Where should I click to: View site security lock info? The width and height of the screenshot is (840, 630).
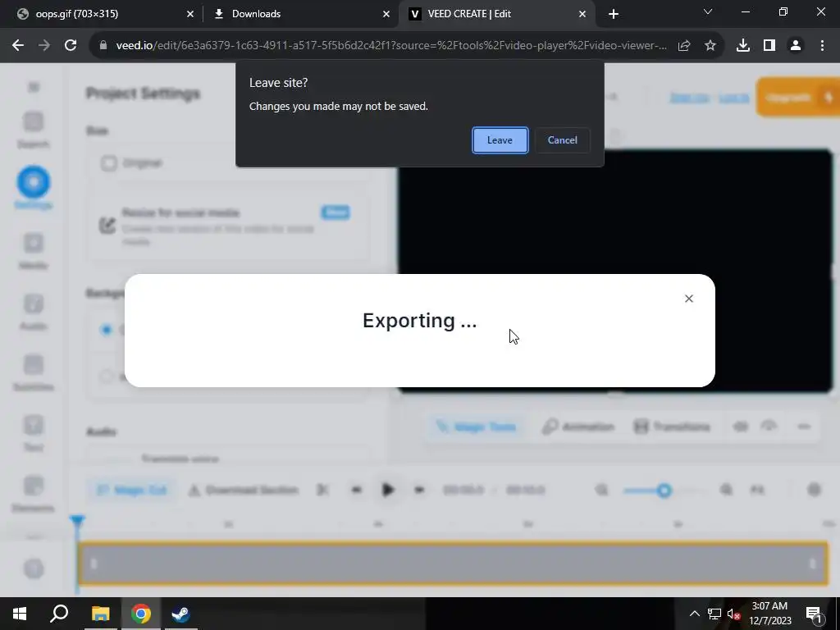point(103,46)
